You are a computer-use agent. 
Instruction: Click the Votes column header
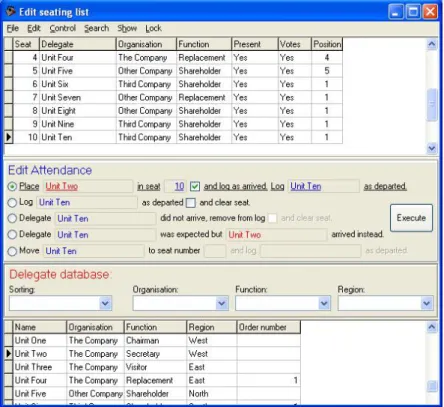point(295,44)
